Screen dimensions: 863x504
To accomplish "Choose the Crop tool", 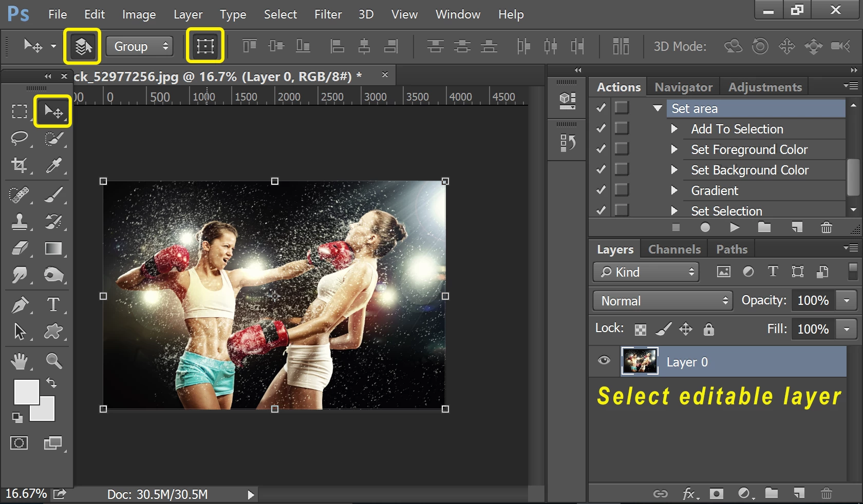I will 20,165.
